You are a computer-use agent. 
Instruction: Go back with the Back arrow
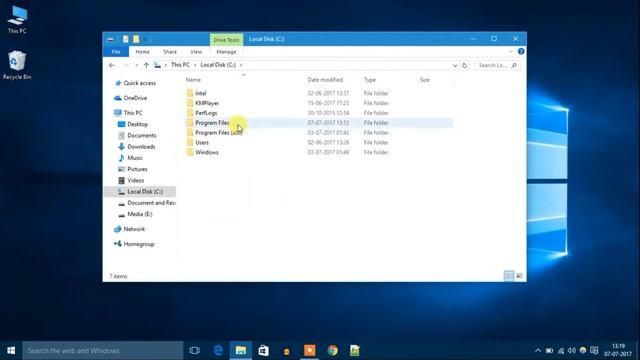tap(112, 65)
